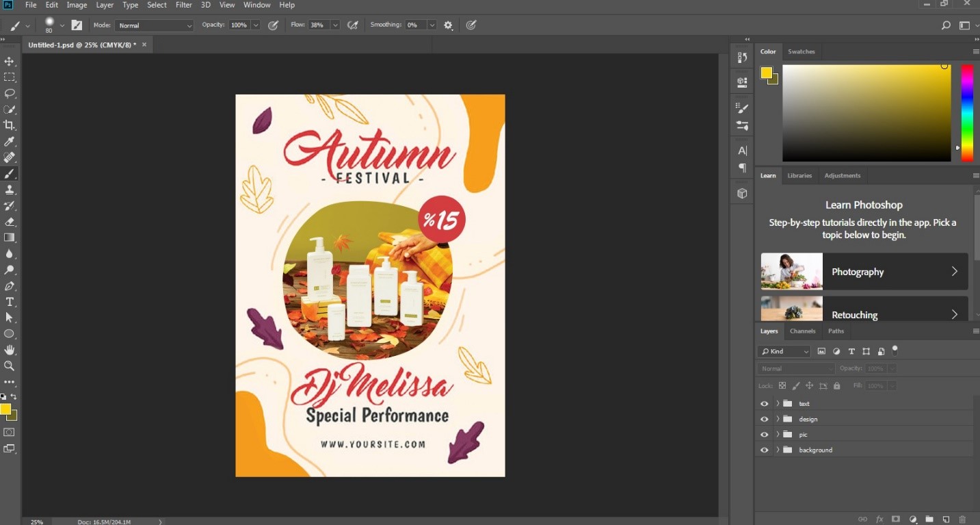The width and height of the screenshot is (980, 525).
Task: Toggle Quick Mask mode
Action: coord(10,433)
